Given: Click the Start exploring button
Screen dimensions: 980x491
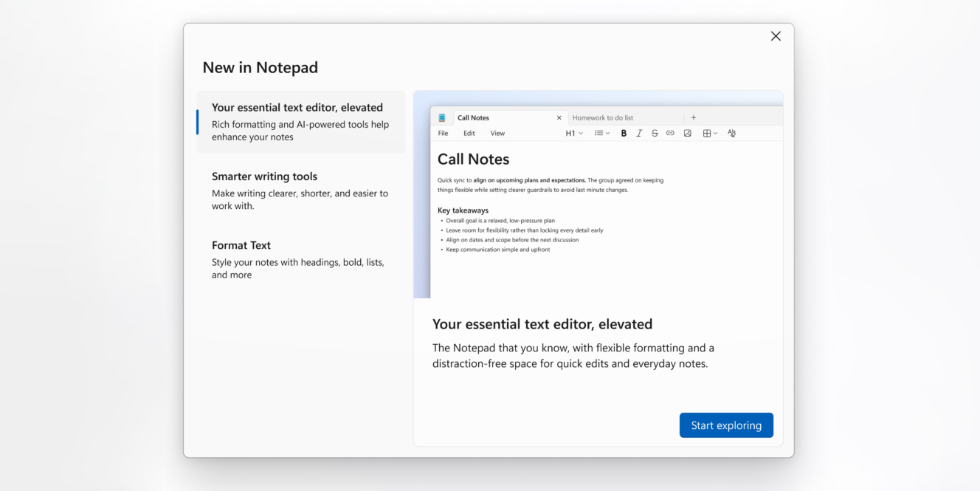Looking at the screenshot, I should [726, 425].
